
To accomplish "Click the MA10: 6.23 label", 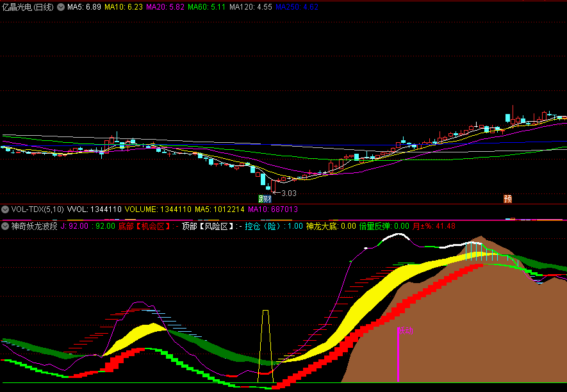I will click(x=123, y=7).
